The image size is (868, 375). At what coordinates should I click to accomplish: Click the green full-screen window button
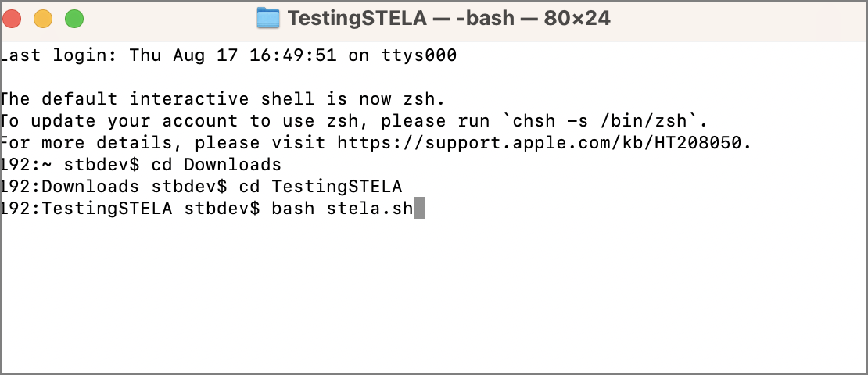[x=74, y=19]
